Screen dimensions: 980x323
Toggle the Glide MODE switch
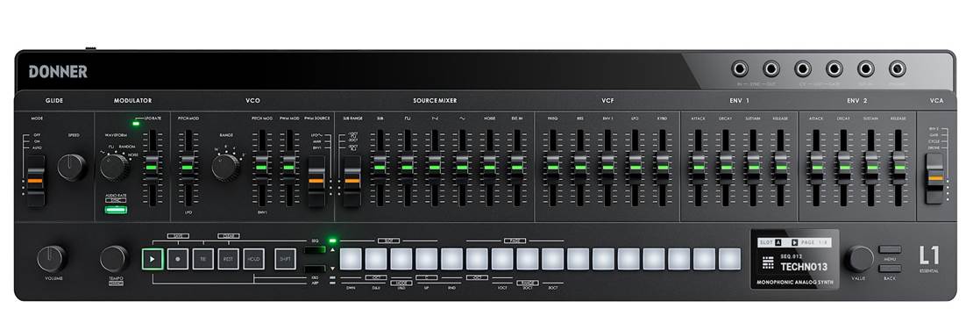click(x=36, y=180)
